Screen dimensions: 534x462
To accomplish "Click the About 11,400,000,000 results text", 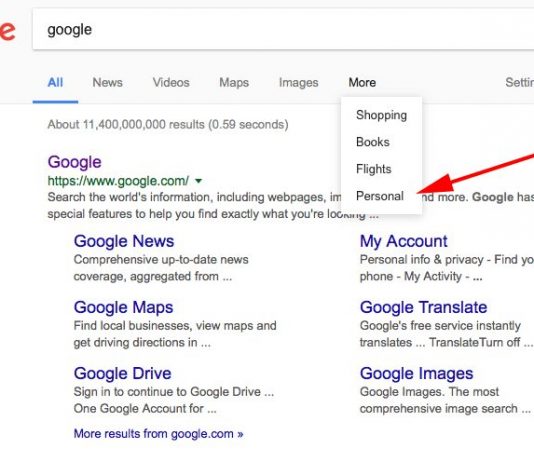I will click(x=168, y=124).
